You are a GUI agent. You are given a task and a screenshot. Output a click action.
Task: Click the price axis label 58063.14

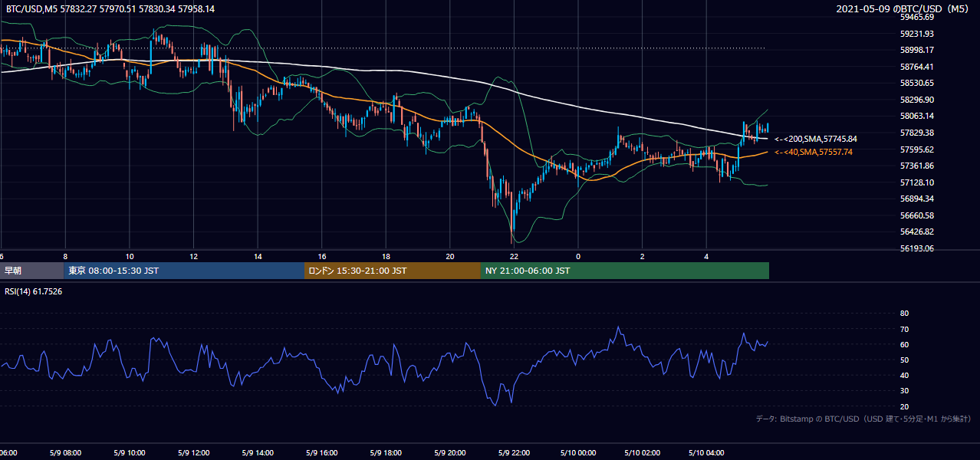coord(916,116)
